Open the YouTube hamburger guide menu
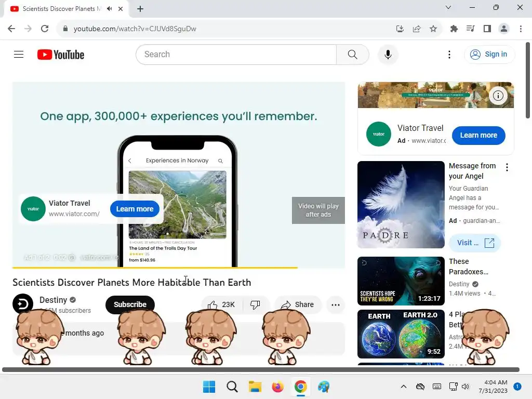This screenshot has width=532, height=399. pyautogui.click(x=19, y=54)
